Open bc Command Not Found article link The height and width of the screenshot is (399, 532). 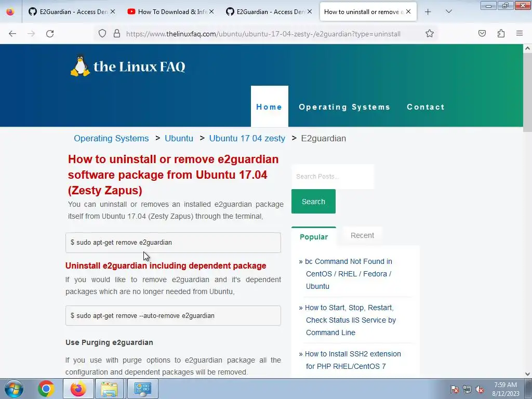click(349, 274)
